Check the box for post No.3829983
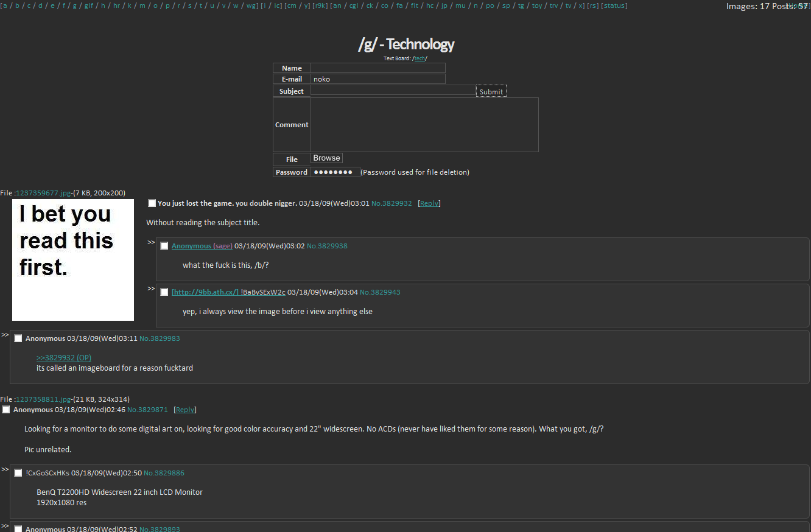This screenshot has height=532, width=811. coord(18,338)
